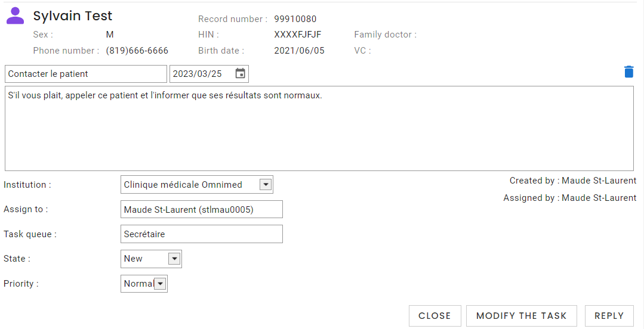This screenshot has width=644, height=329.
Task: Click the Assign to field Maude St-Laurent
Action: tap(202, 209)
